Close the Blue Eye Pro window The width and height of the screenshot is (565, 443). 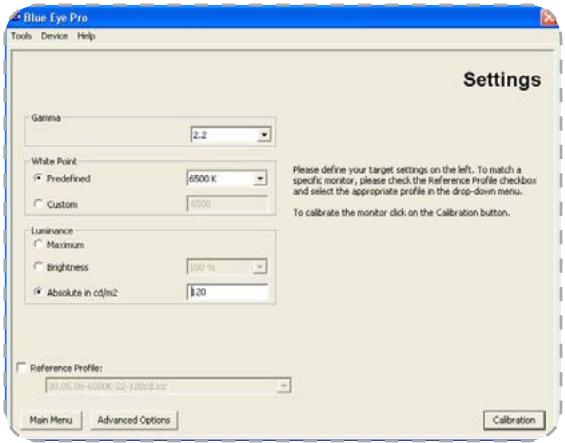pos(549,17)
